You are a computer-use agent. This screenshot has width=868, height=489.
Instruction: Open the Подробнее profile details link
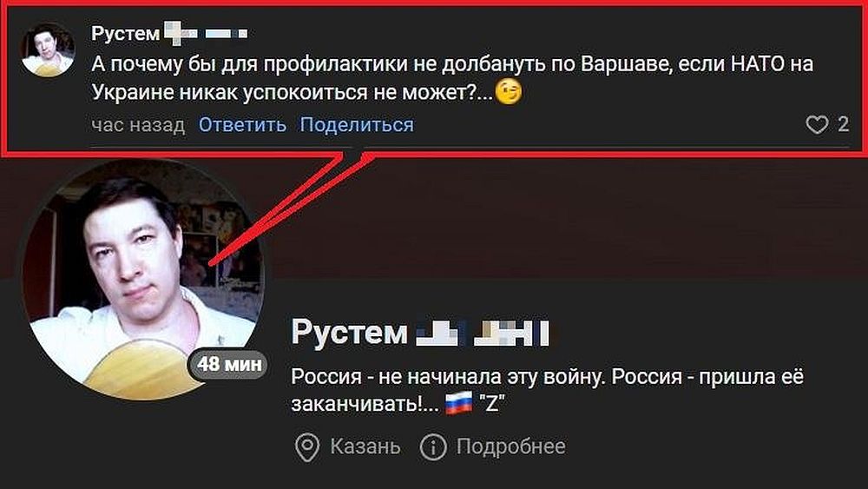pyautogui.click(x=510, y=446)
